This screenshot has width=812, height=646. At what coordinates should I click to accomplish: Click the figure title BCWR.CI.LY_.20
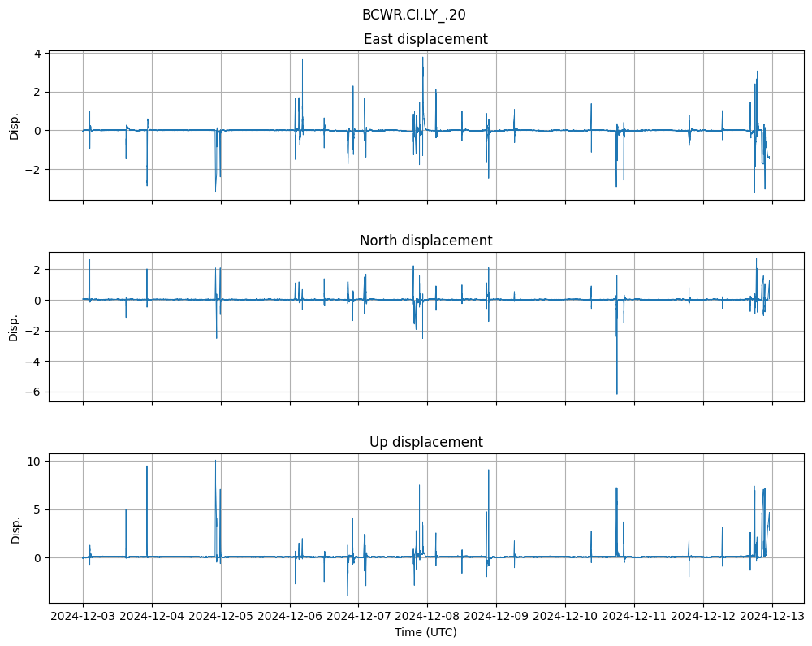click(x=413, y=15)
